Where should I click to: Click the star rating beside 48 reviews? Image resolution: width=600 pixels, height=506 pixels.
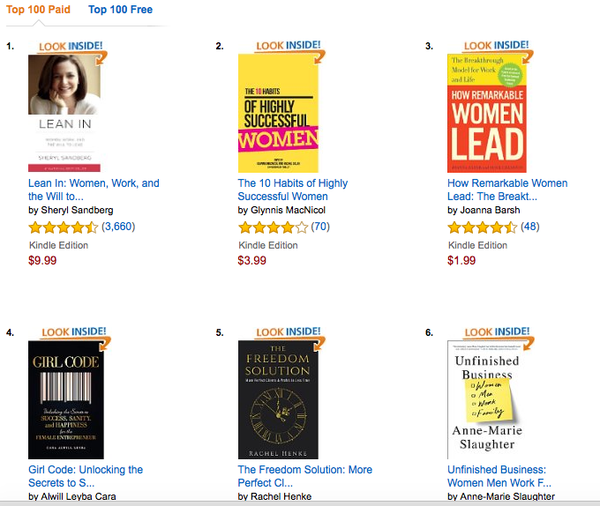pyautogui.click(x=484, y=227)
